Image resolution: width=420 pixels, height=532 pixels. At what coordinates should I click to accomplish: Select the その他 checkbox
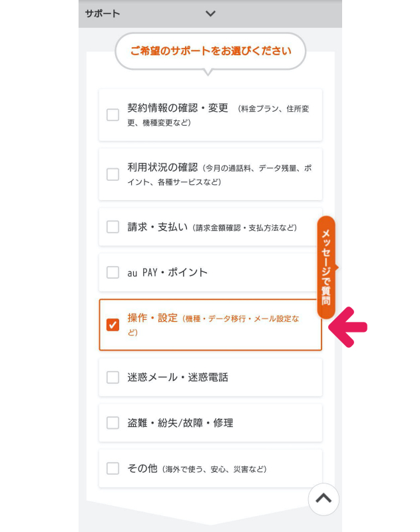click(x=113, y=468)
